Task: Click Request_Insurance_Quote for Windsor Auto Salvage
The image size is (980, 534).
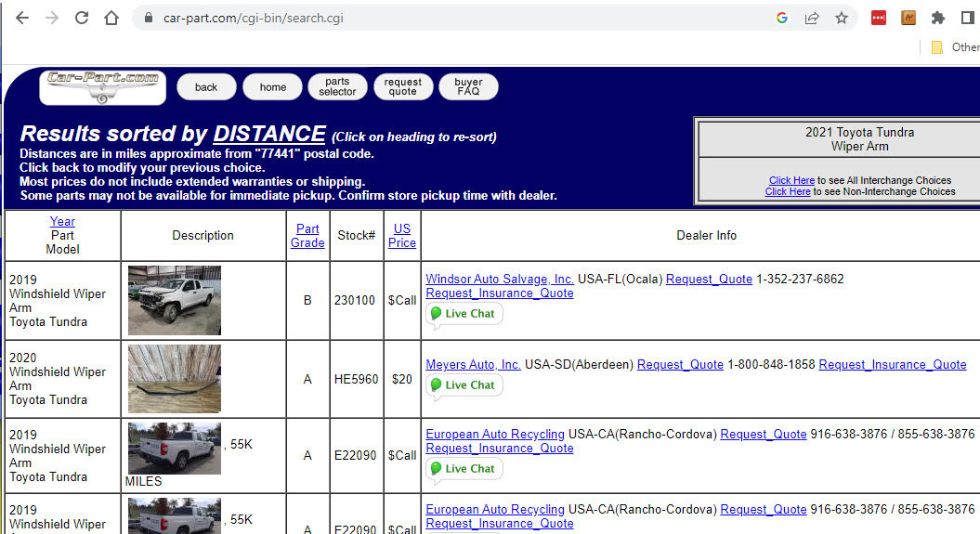Action: point(500,293)
